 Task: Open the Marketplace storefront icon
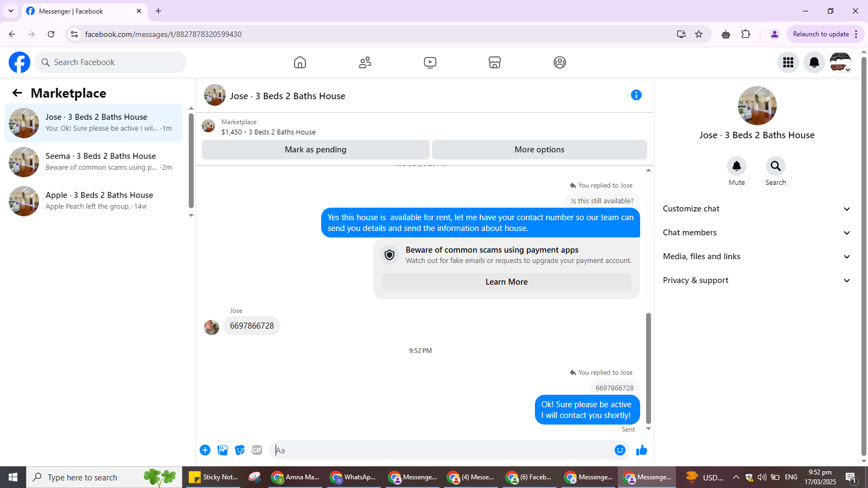point(495,62)
